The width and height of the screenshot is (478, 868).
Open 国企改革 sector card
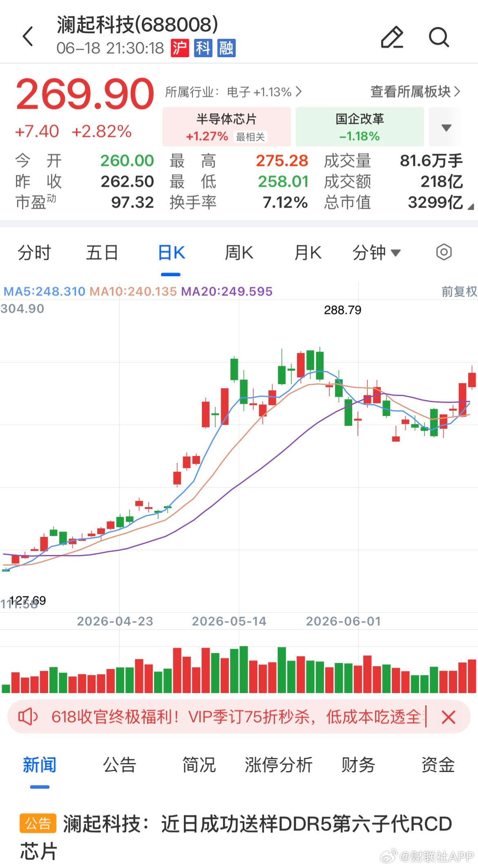tap(360, 127)
